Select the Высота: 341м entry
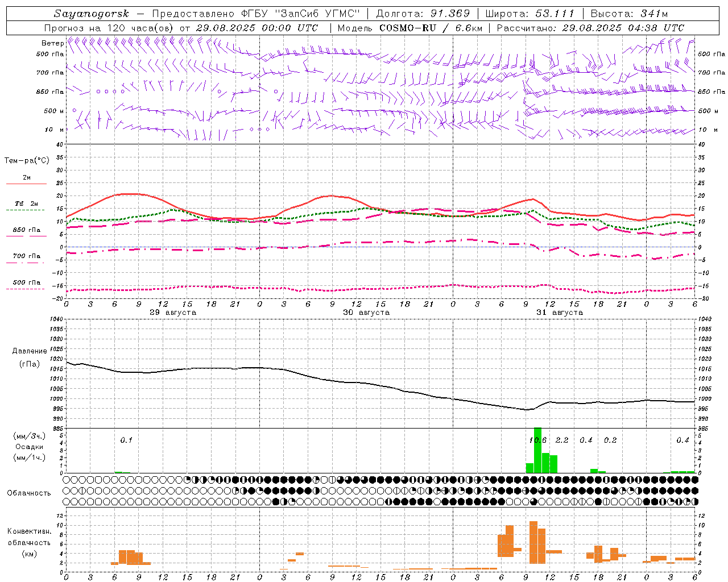 [629, 14]
